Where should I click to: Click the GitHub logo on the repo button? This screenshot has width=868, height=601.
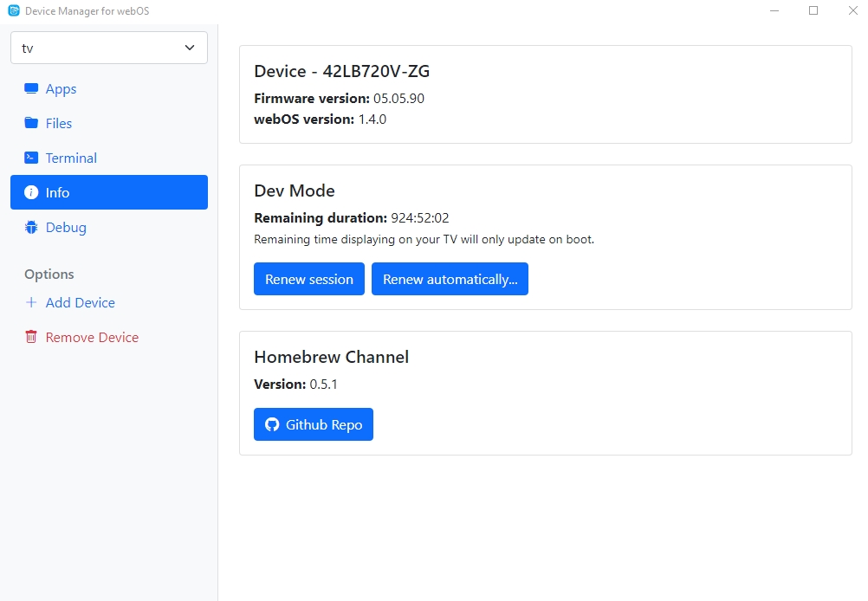[272, 424]
